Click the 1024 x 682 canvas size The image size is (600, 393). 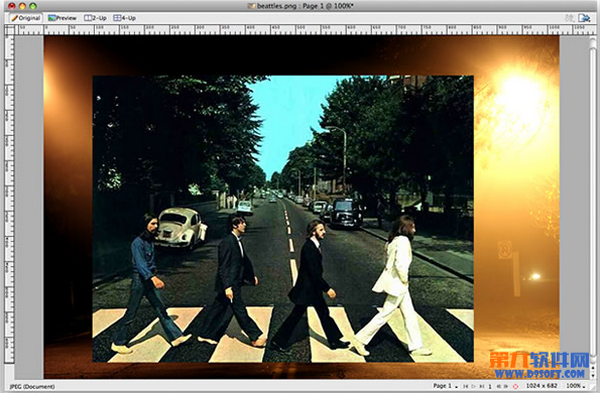[541, 386]
